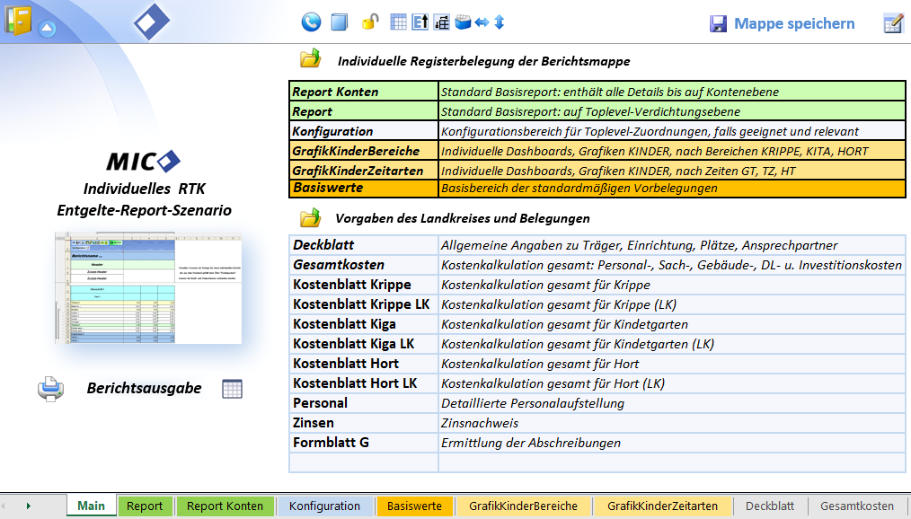This screenshot has width=911, height=519.
Task: Click folder icon beside Vorgaben des Landkreises
Action: (x=310, y=217)
